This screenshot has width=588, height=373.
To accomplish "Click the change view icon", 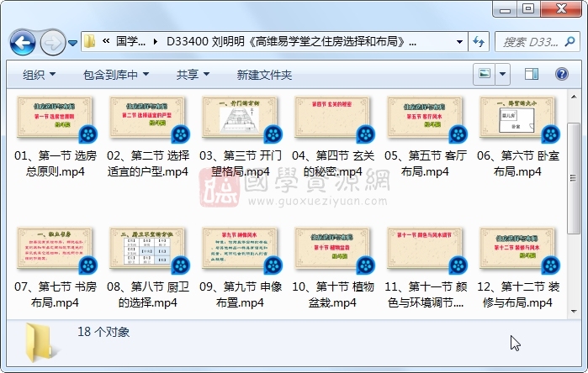I will [485, 75].
